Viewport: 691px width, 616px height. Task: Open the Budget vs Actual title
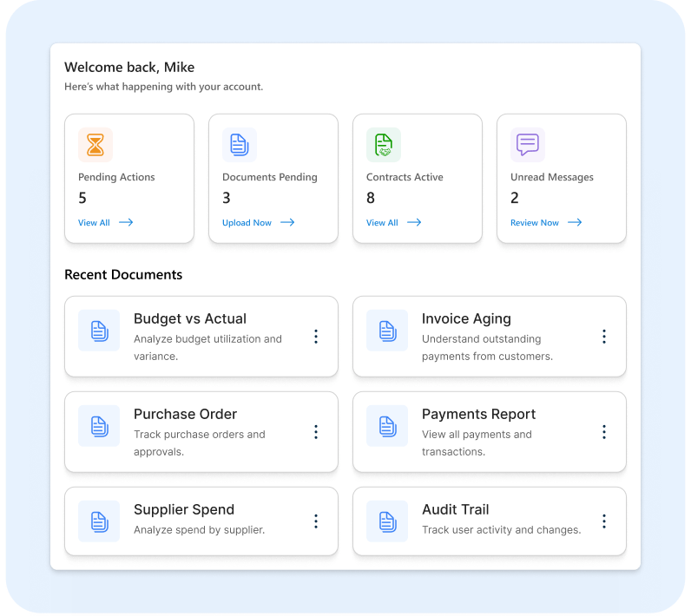[x=190, y=318]
